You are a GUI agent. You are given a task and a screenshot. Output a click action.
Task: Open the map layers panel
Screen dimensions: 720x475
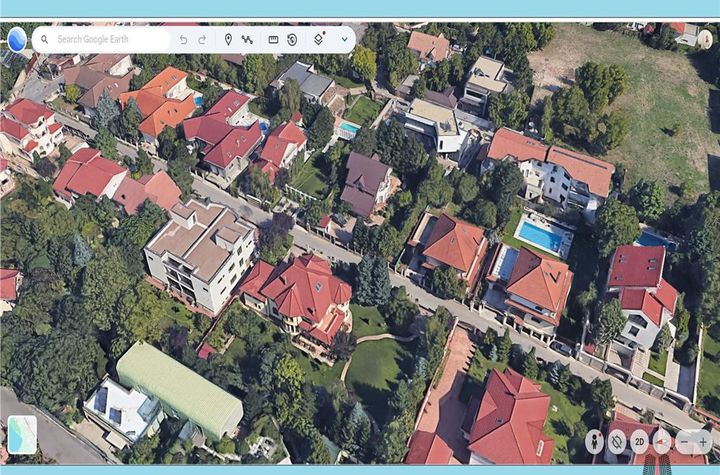coord(319,40)
